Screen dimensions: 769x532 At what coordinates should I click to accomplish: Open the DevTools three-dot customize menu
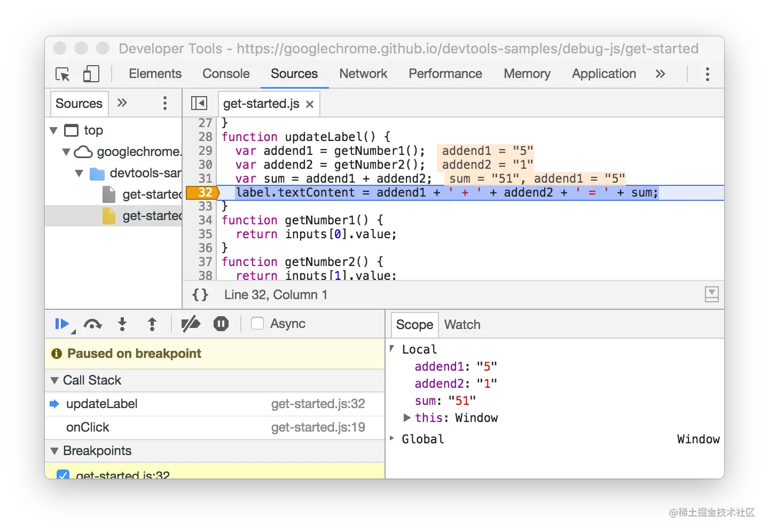pos(707,74)
